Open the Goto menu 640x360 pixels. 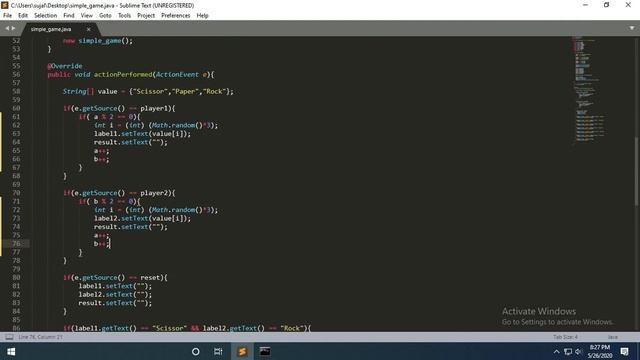tap(105, 16)
